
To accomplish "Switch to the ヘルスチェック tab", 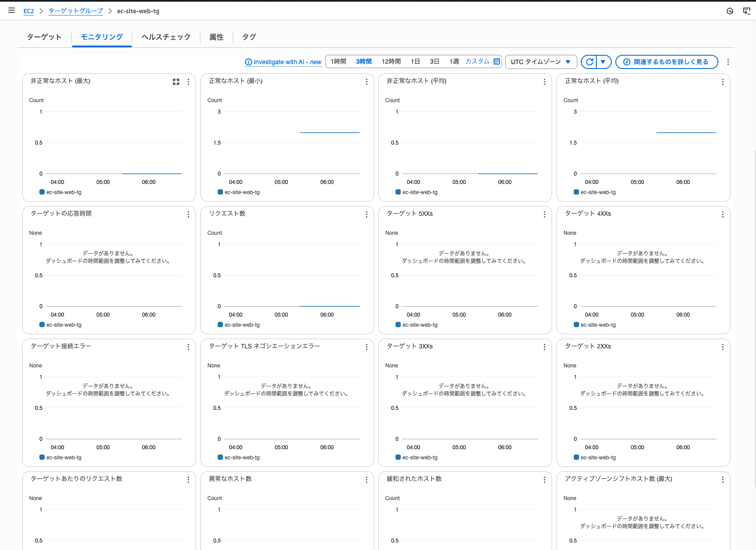I will (x=166, y=37).
